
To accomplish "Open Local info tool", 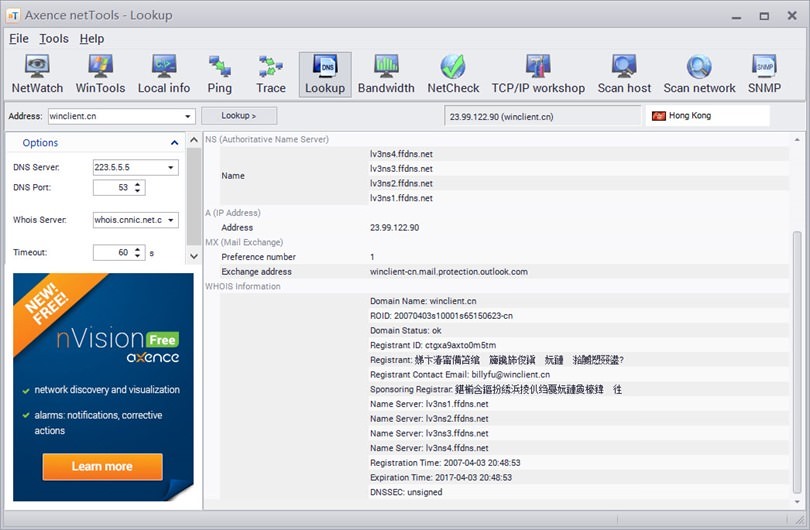I will point(164,75).
